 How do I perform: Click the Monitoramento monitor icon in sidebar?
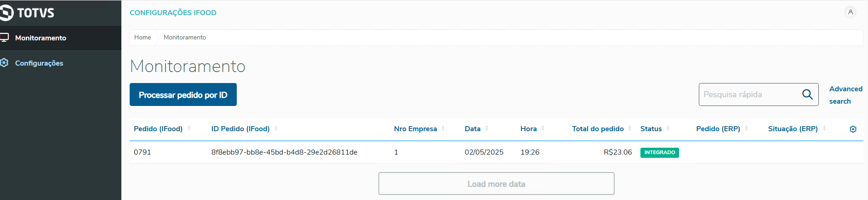click(5, 38)
